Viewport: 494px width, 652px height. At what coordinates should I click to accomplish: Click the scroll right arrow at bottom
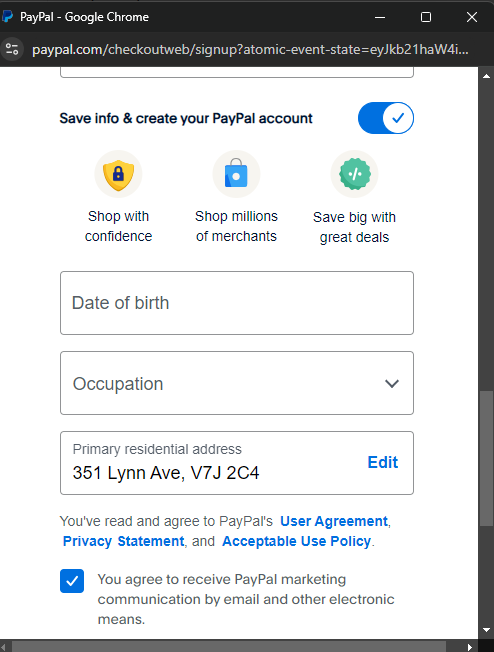pos(469,647)
